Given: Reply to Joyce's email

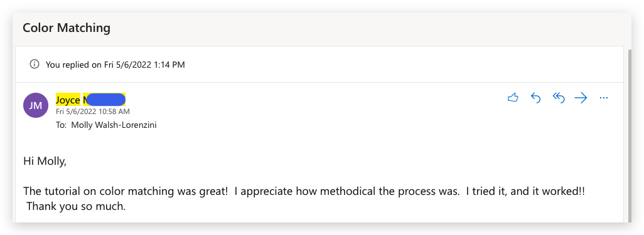Looking at the screenshot, I should [535, 98].
